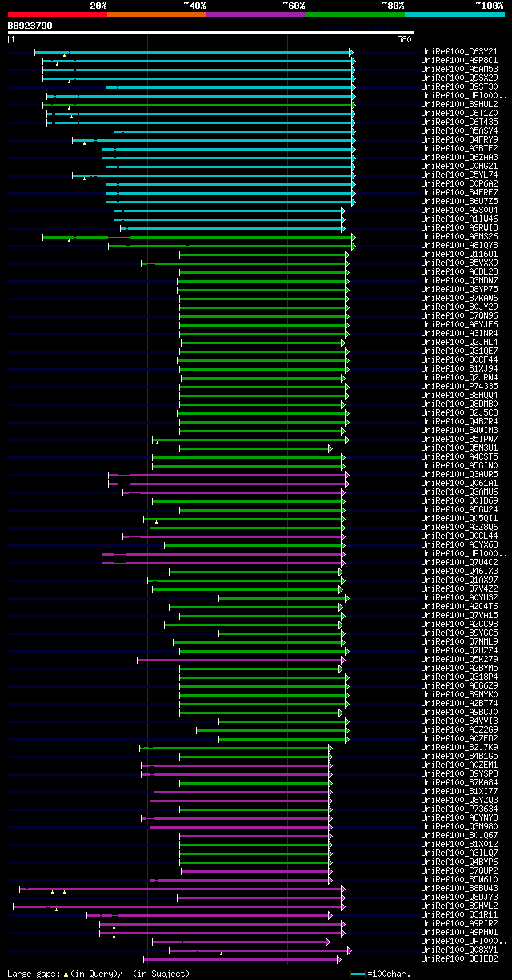Select the UniRef100_Q3MDN7 label

coord(459,280)
